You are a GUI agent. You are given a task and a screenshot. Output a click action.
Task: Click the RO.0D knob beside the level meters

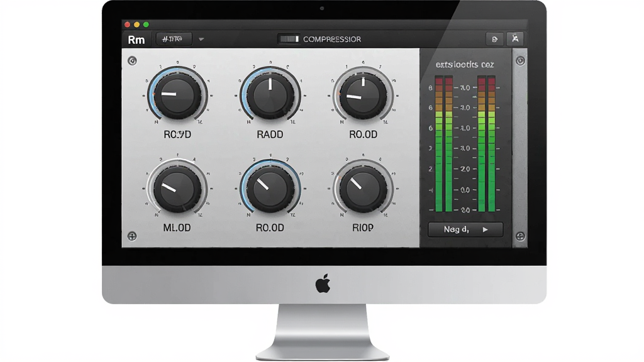click(363, 96)
